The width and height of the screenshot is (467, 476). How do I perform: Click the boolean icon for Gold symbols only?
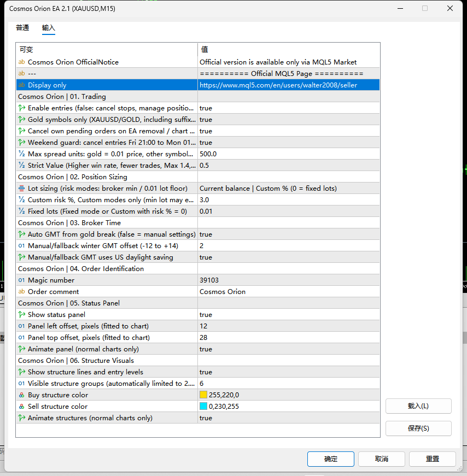[21, 120]
